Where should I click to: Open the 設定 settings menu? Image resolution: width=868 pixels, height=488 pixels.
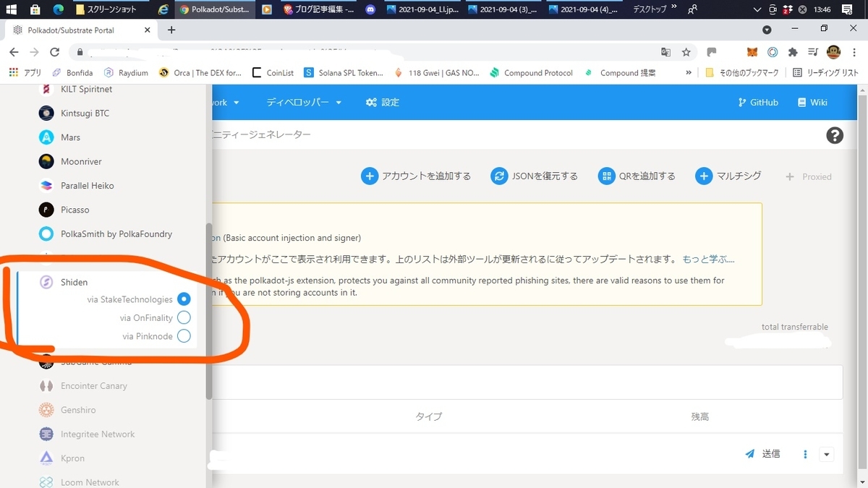pos(383,103)
